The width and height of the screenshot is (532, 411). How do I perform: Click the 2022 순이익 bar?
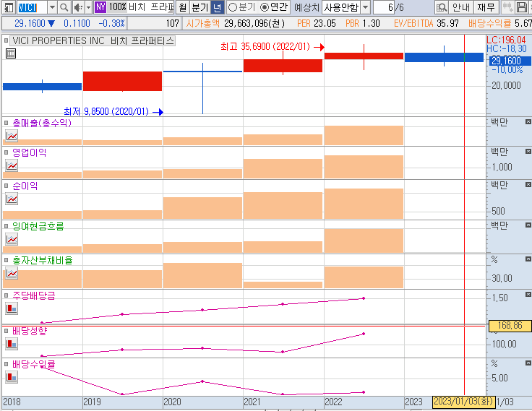[364, 204]
